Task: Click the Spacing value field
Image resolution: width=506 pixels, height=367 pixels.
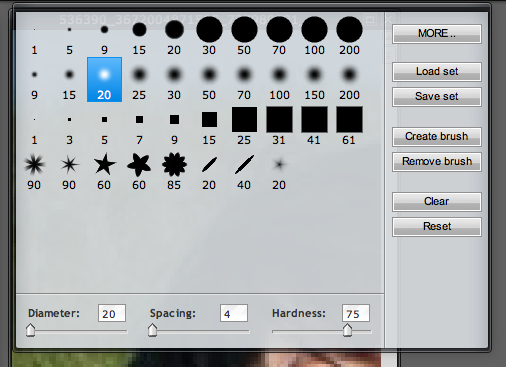Action: coord(234,313)
